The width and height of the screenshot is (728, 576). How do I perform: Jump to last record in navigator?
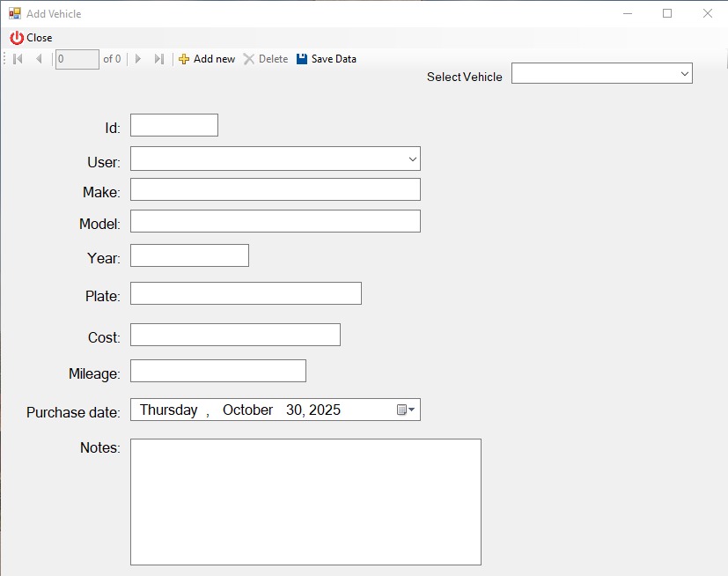(x=159, y=59)
